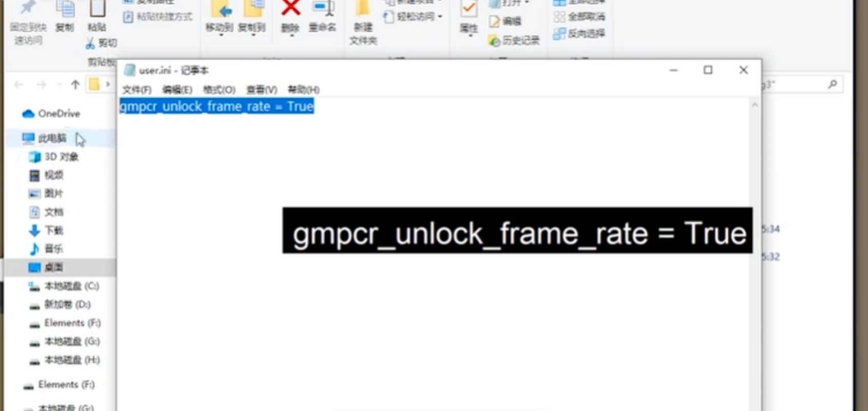The image size is (868, 411).
Task: Click Edit (编辑) in Explorer ribbon
Action: point(505,21)
